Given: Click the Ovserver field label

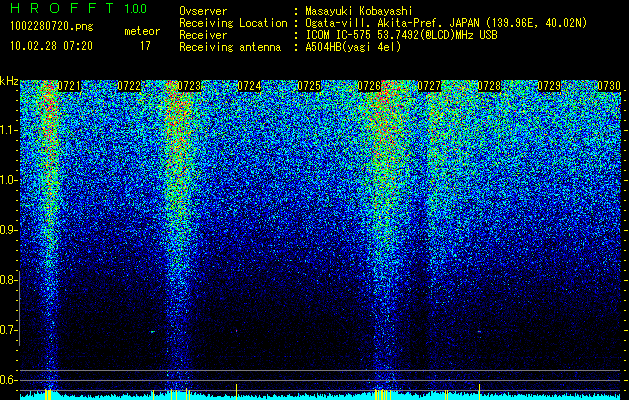Looking at the screenshot, I should [203, 11].
